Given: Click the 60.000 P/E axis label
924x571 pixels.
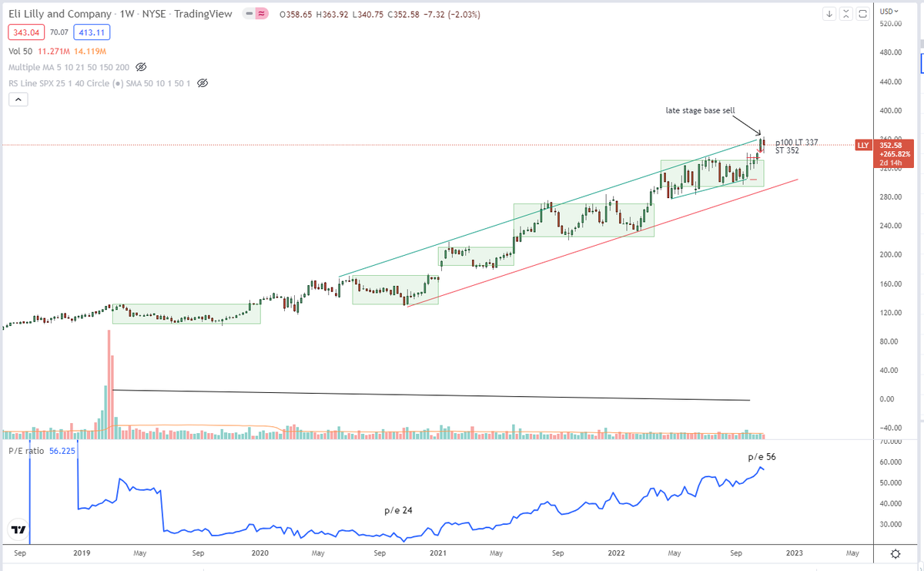Looking at the screenshot, I should 890,462.
